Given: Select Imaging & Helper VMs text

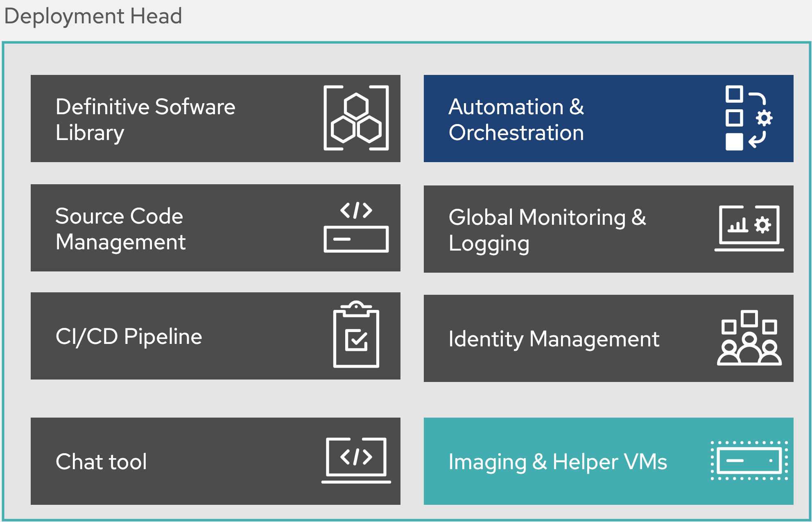Looking at the screenshot, I should (x=557, y=462).
